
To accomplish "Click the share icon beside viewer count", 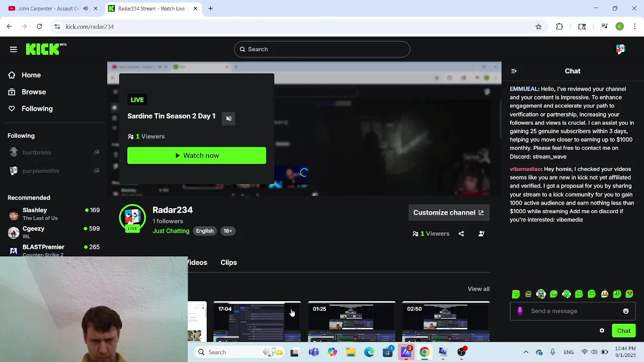I will (x=461, y=233).
